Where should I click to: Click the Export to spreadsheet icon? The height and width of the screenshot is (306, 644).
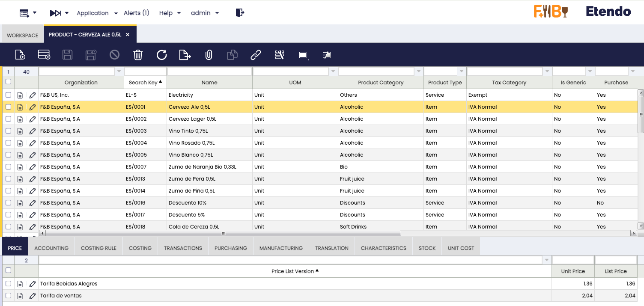click(185, 55)
